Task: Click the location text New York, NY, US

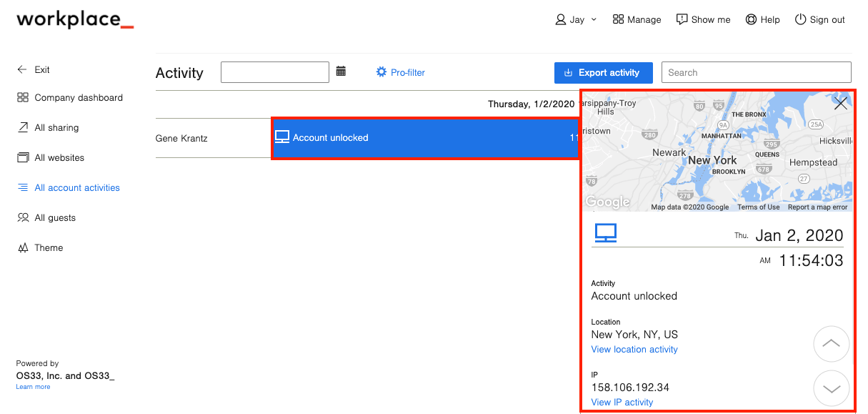Action: (634, 335)
